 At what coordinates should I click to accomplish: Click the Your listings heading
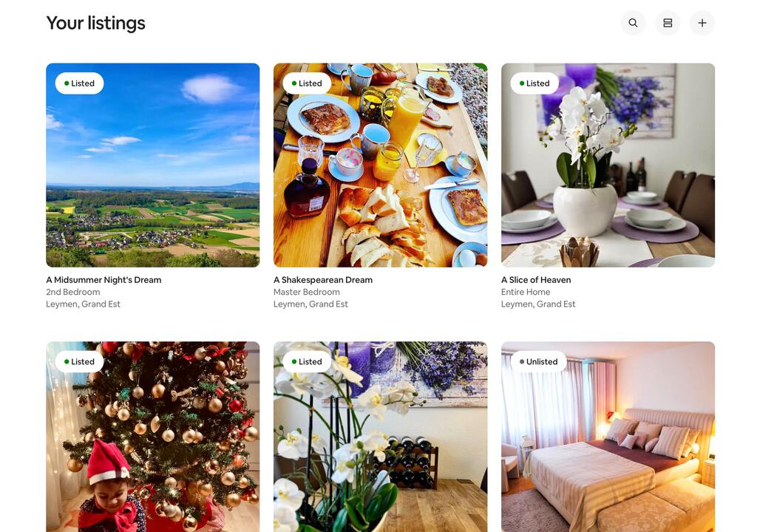[95, 23]
